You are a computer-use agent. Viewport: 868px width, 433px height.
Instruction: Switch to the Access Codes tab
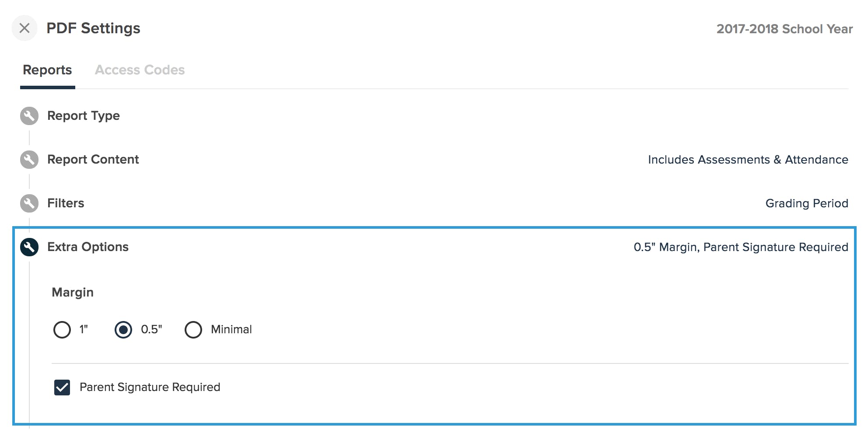140,70
